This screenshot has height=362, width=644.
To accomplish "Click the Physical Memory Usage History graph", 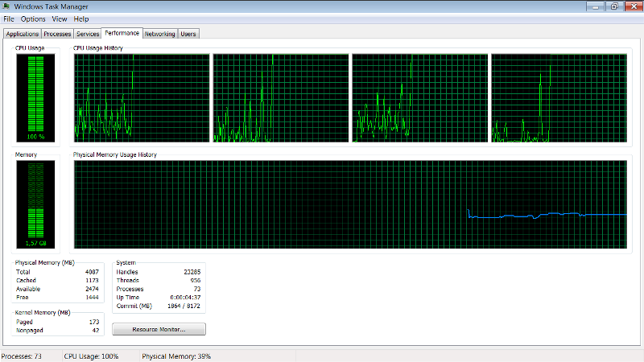I will tap(350, 204).
